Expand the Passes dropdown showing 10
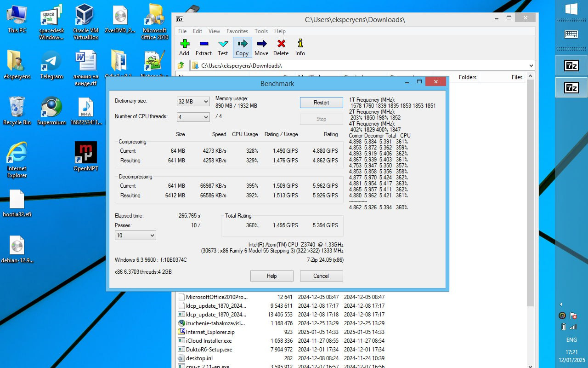Viewport: 588px width, 368px height. pos(135,236)
